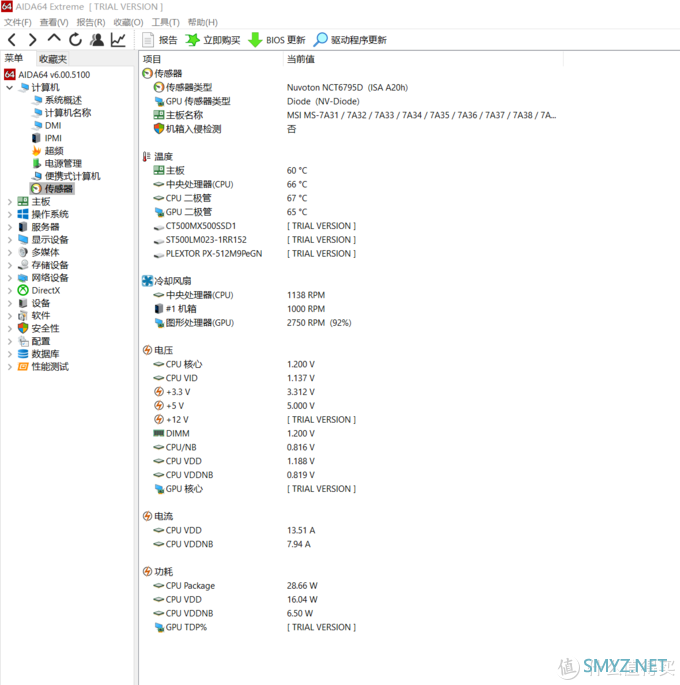Viewport: 680px width, 685px height.
Task: Select the GPU 二极管 temperature row
Action: click(x=230, y=212)
